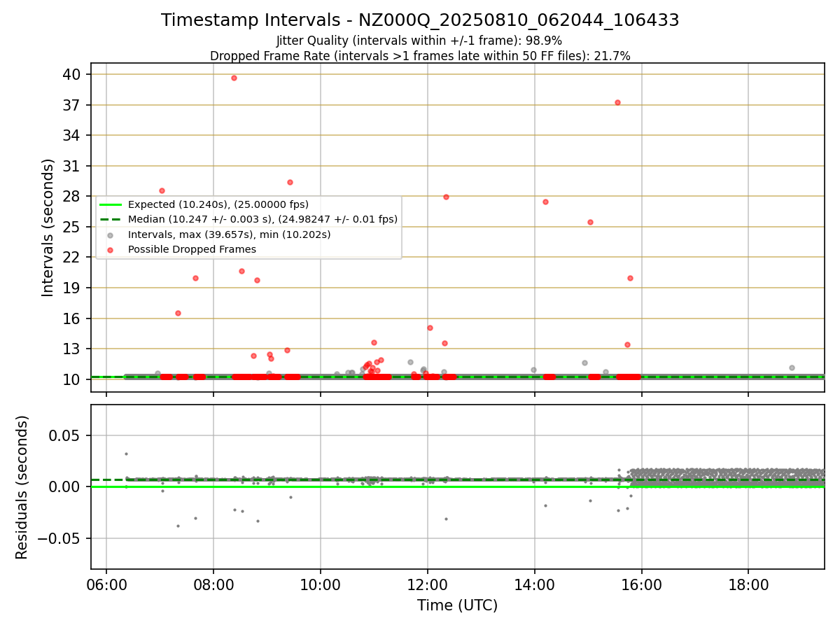Click the red point near 37 seconds after 15:30

[x=617, y=102]
